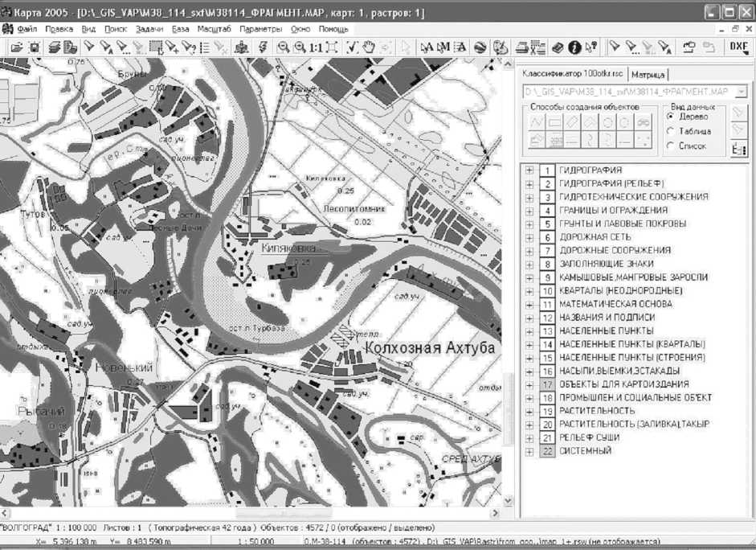Image resolution: width=756 pixels, height=550 pixels.
Task: Click the 1:50 000 scale in status bar
Action: pos(255,541)
